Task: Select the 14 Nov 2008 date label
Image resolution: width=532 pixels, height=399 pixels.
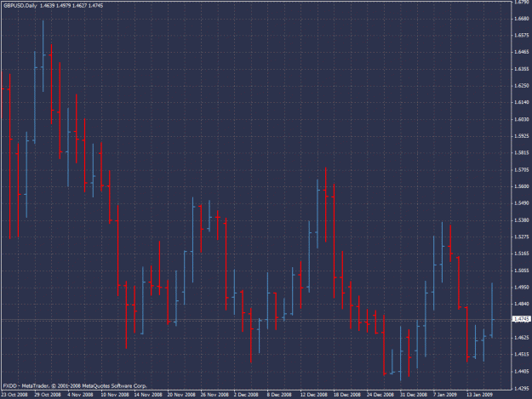Action: (148, 395)
